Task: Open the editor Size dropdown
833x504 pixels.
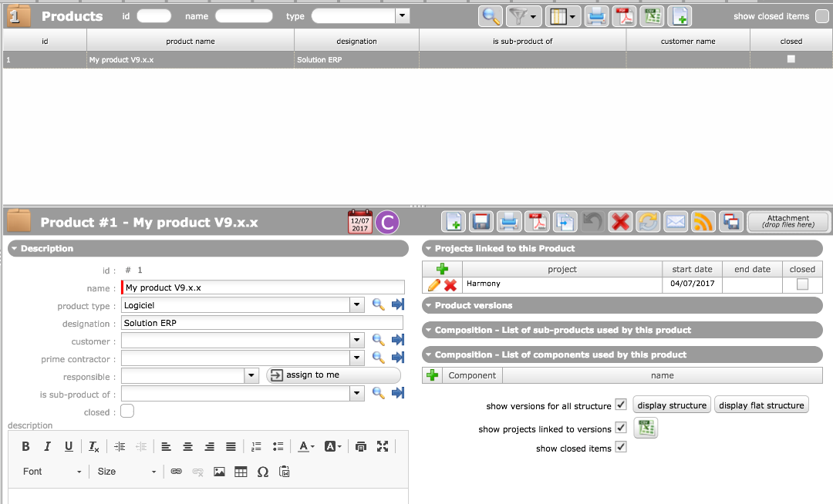Action: (x=126, y=472)
